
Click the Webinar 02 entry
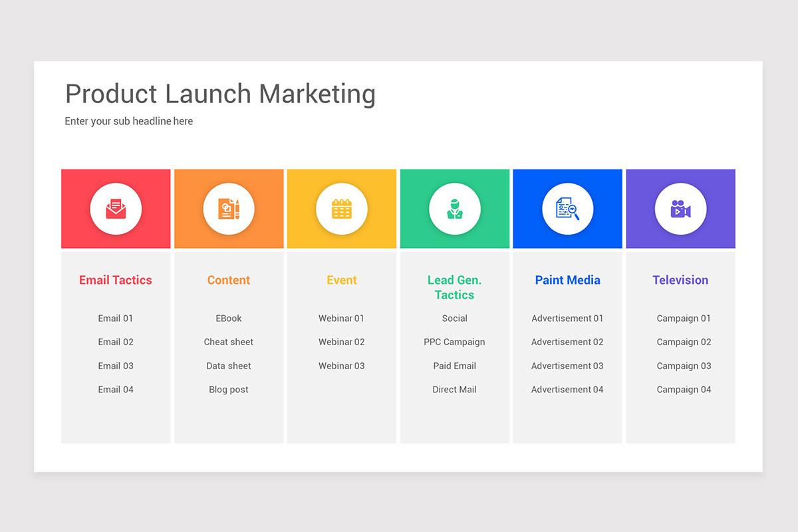(x=342, y=342)
